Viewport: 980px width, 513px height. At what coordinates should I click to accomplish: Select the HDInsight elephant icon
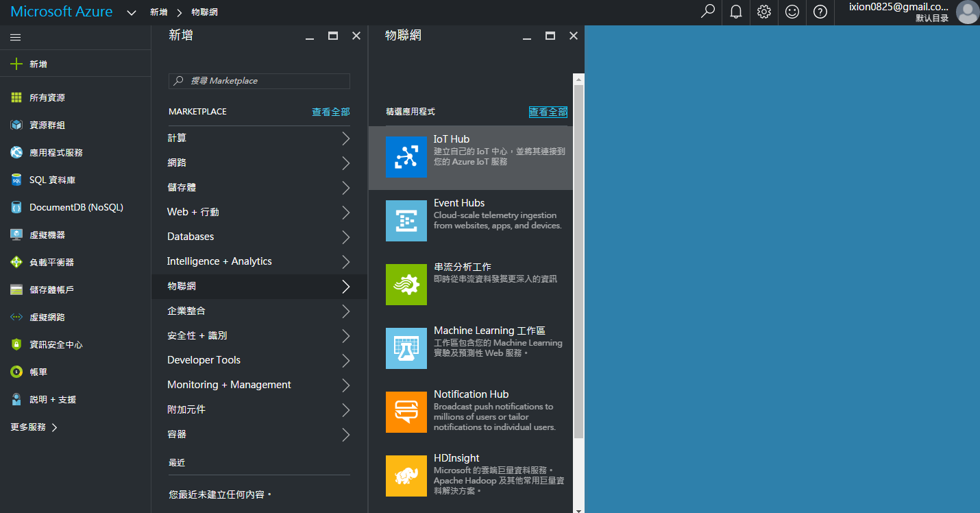(406, 476)
